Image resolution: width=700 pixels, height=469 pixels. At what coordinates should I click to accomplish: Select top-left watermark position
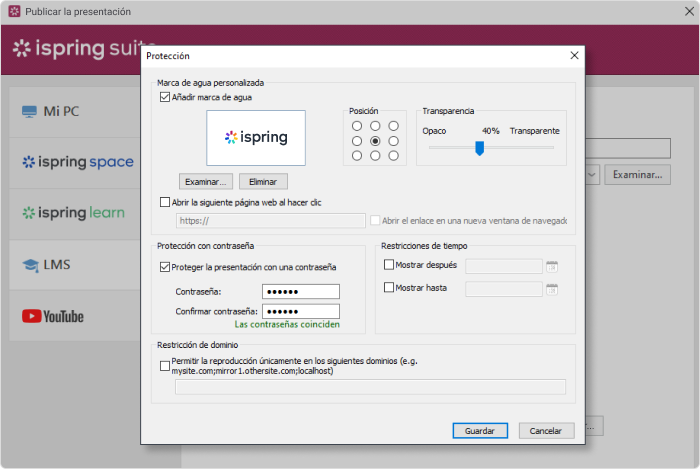357,126
